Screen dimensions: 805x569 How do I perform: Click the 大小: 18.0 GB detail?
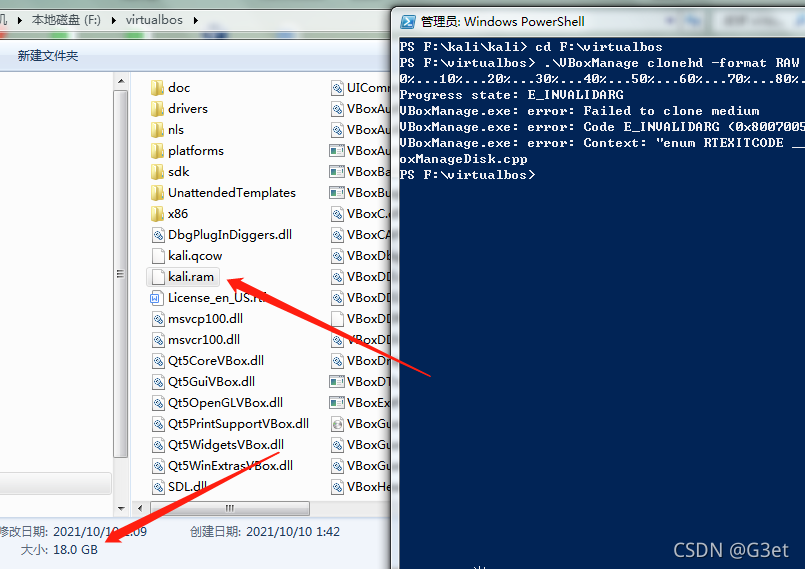click(x=59, y=549)
